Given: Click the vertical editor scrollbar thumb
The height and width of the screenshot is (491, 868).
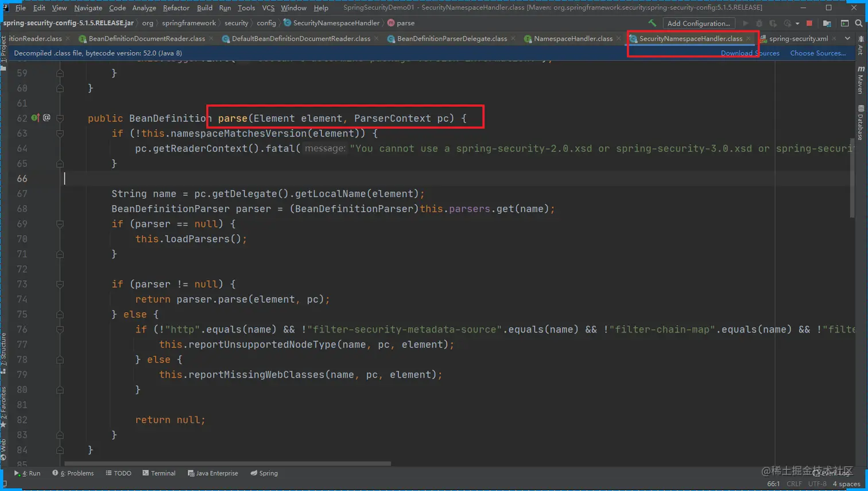Looking at the screenshot, I should [852, 178].
